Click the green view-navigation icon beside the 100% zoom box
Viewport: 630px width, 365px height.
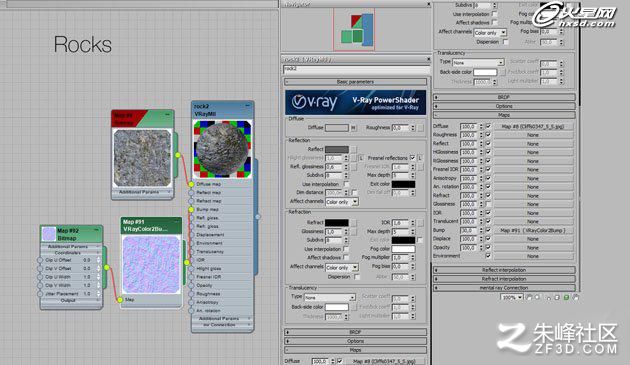coord(566,297)
